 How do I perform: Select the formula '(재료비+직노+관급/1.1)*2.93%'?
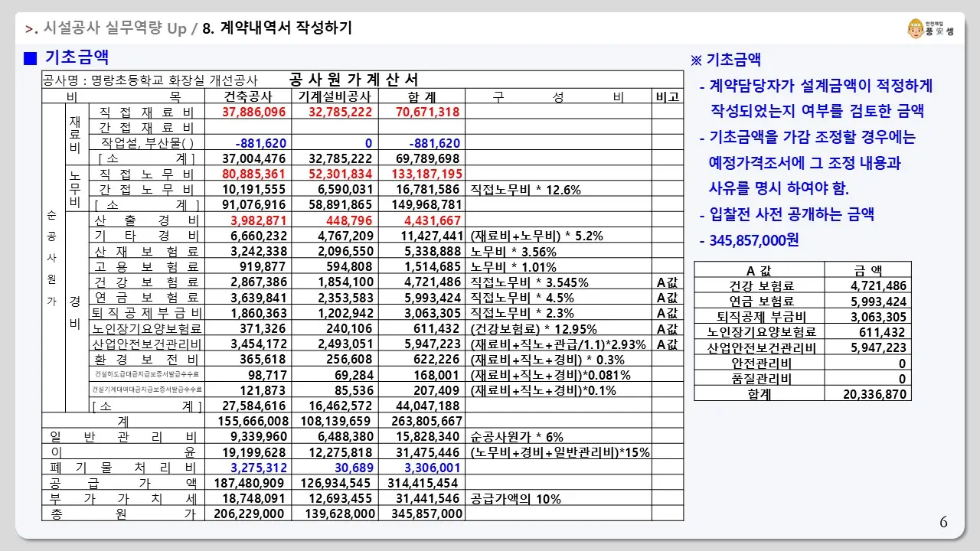pos(558,344)
